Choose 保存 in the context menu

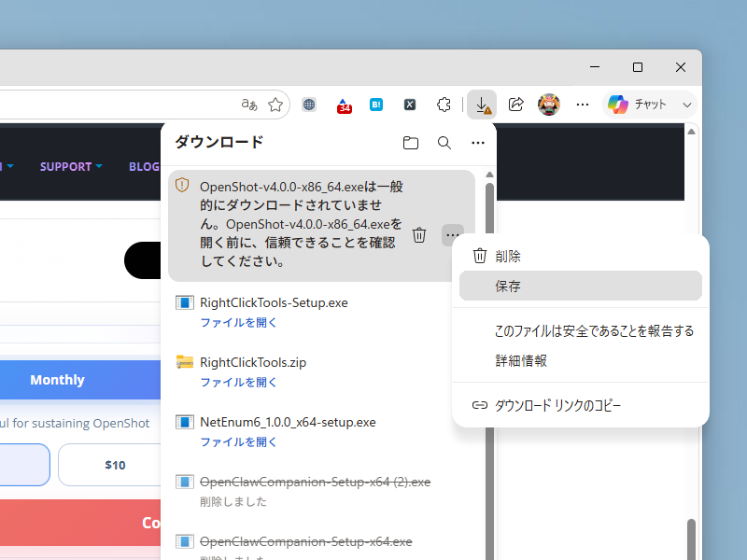point(581,286)
